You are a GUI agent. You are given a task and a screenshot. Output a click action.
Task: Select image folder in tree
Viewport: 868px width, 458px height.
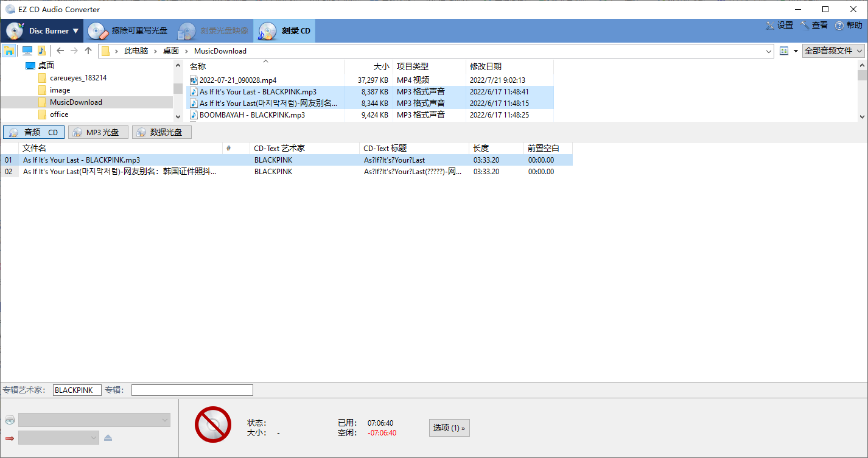coord(60,90)
